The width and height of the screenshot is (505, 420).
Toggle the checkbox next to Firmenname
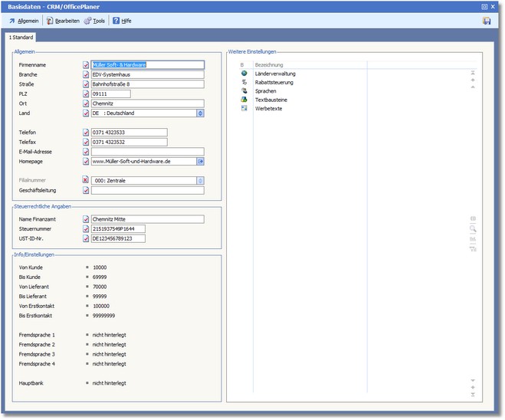tap(86, 65)
